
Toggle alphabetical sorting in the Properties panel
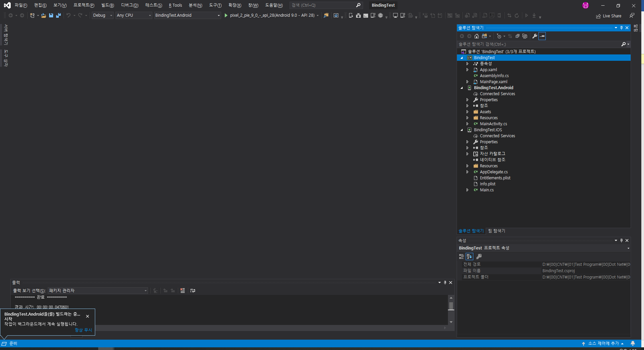(x=469, y=256)
